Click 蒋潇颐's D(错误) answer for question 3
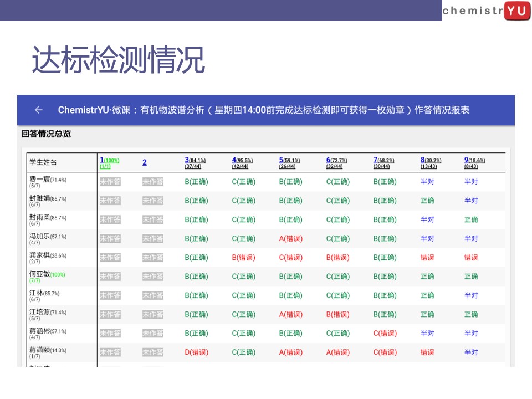The width and height of the screenshot is (532, 399). point(196,352)
